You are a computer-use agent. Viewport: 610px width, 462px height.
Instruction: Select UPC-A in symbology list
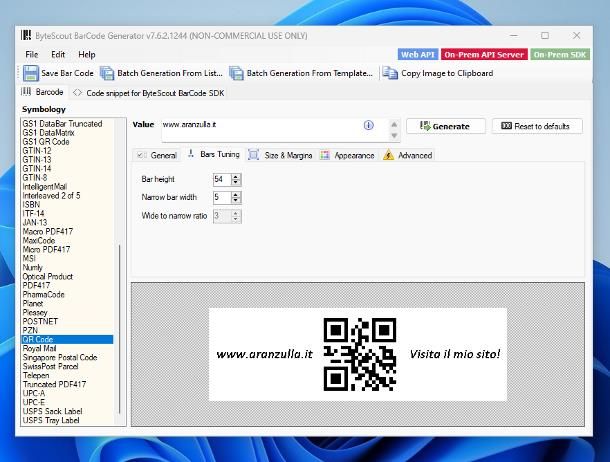pyautogui.click(x=33, y=393)
